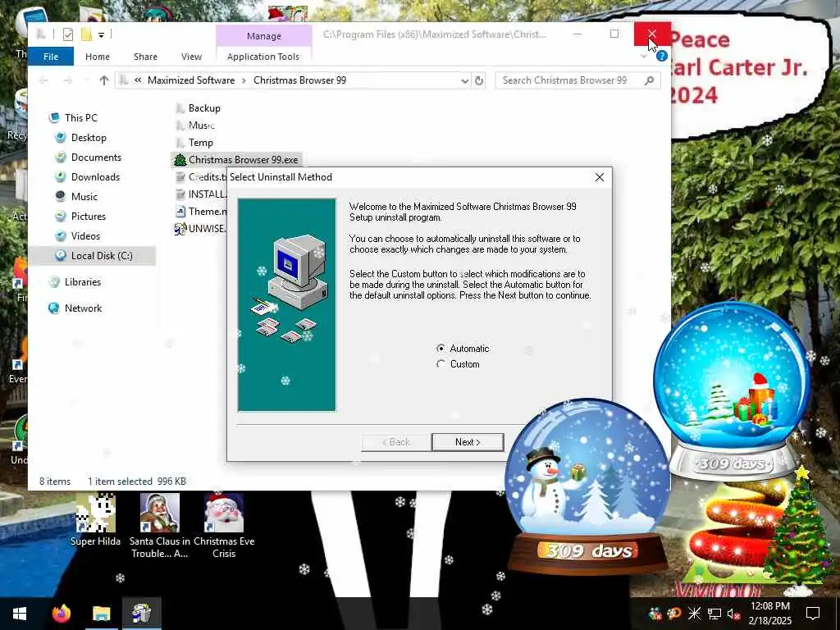Click the search magnifier icon
840x630 pixels.
650,80
